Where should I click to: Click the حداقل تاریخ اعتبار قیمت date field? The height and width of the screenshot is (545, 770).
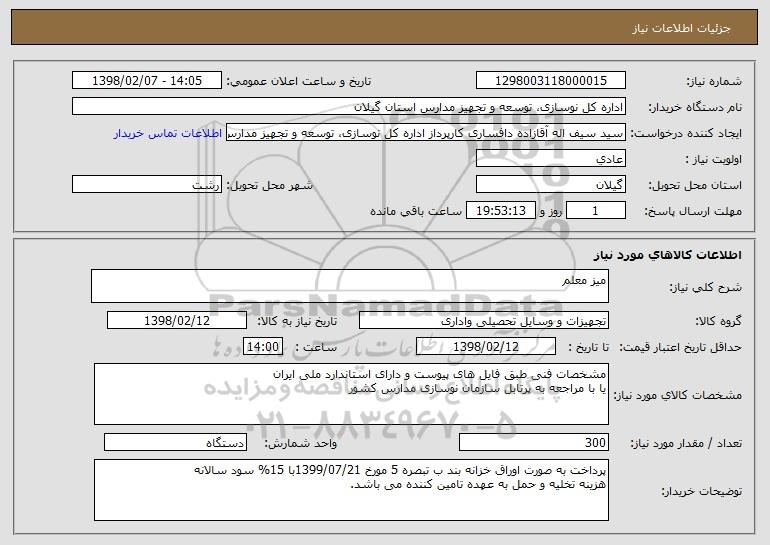click(486, 347)
